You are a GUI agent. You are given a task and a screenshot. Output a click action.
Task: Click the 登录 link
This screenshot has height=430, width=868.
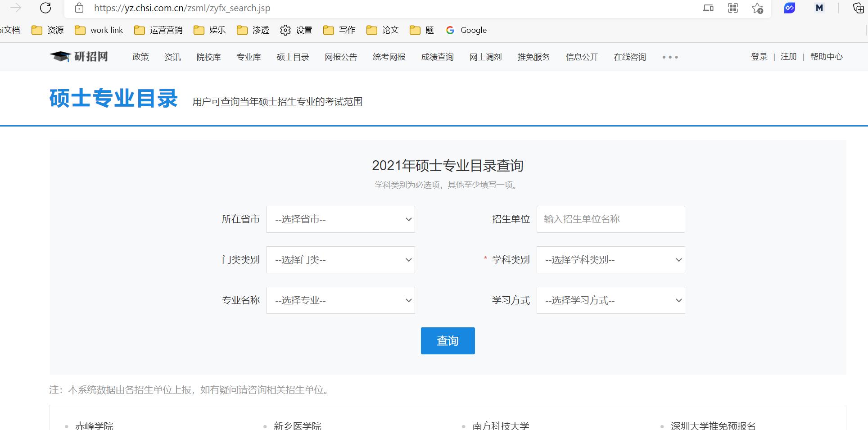click(x=759, y=57)
